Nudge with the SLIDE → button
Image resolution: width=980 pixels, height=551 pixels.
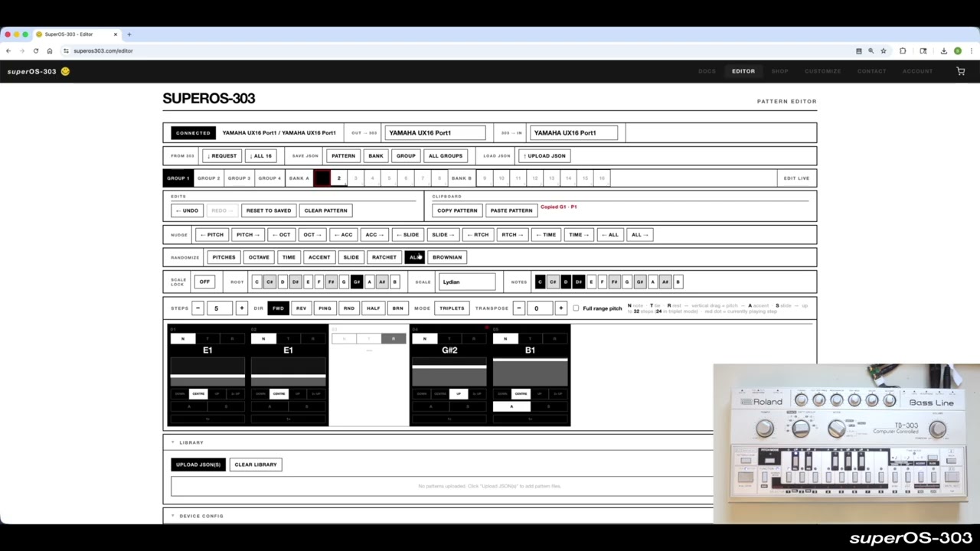(x=442, y=235)
